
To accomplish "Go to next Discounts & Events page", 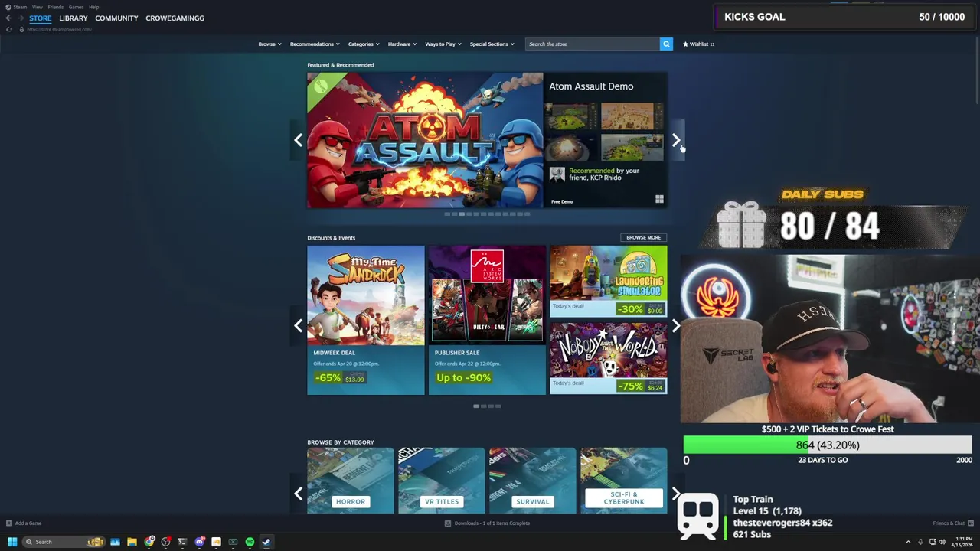I will click(675, 325).
